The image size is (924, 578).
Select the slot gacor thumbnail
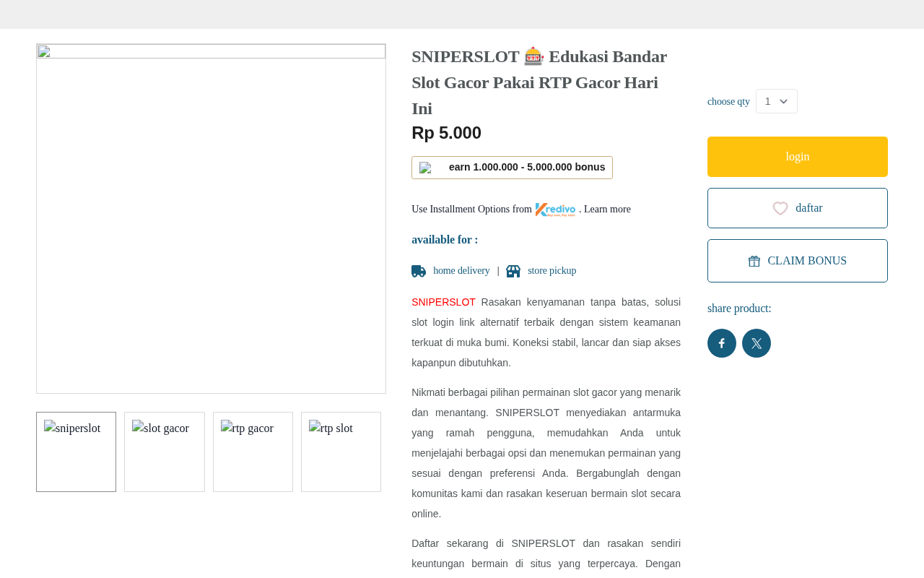click(165, 452)
